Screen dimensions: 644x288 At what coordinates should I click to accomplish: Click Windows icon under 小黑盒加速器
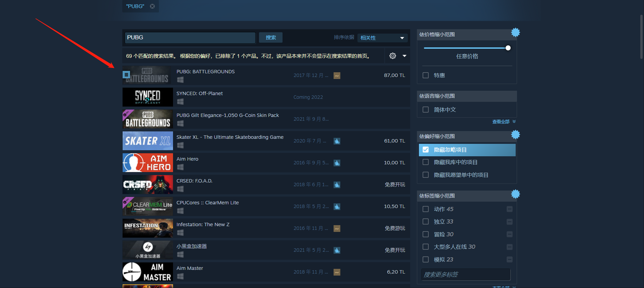click(x=180, y=254)
